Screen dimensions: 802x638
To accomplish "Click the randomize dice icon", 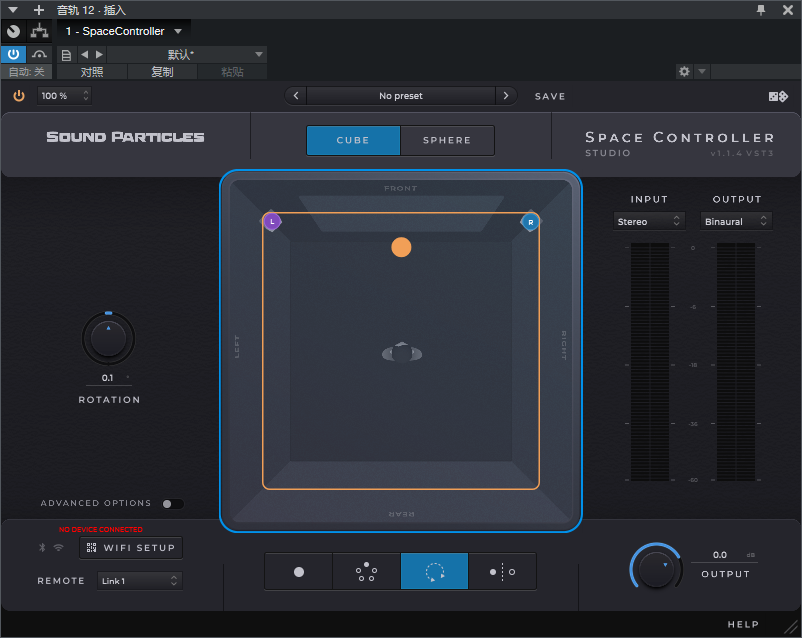I will [778, 96].
